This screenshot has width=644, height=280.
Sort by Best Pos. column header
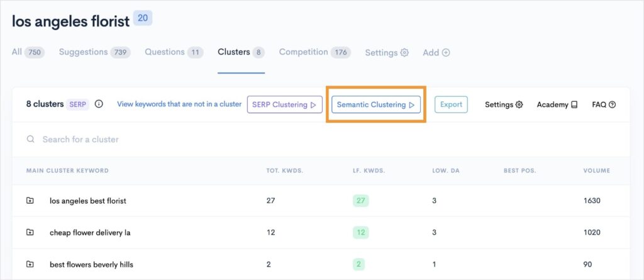520,171
